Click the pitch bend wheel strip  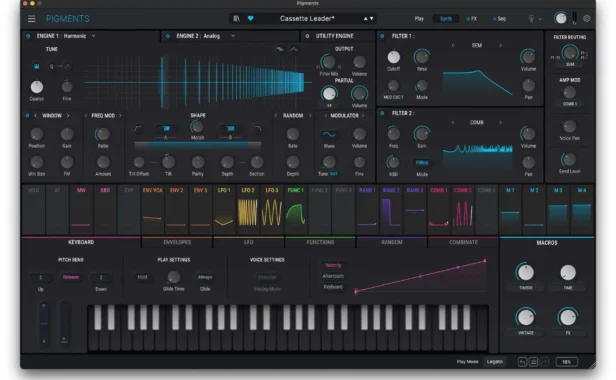point(44,323)
